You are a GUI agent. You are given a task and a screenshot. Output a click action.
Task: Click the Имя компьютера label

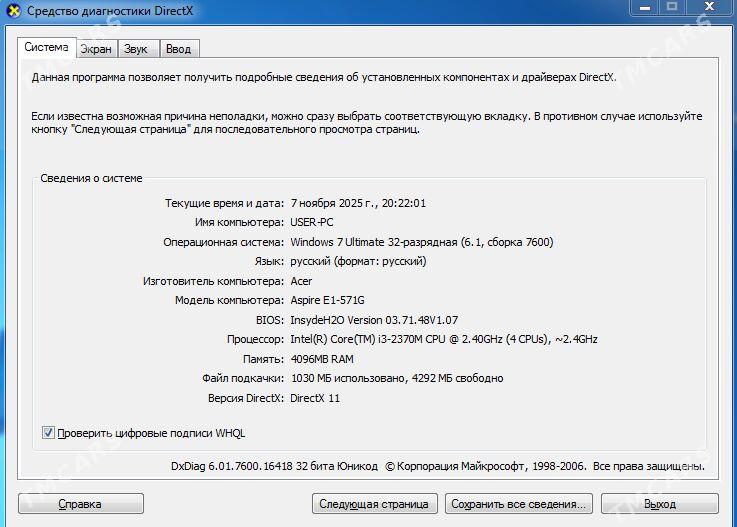coord(239,222)
